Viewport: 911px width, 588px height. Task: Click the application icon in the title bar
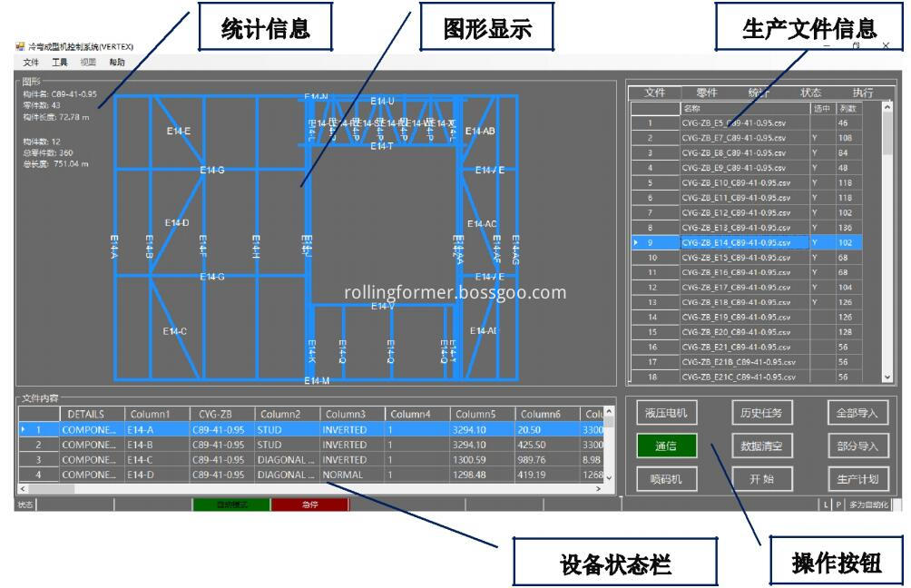coord(20,46)
